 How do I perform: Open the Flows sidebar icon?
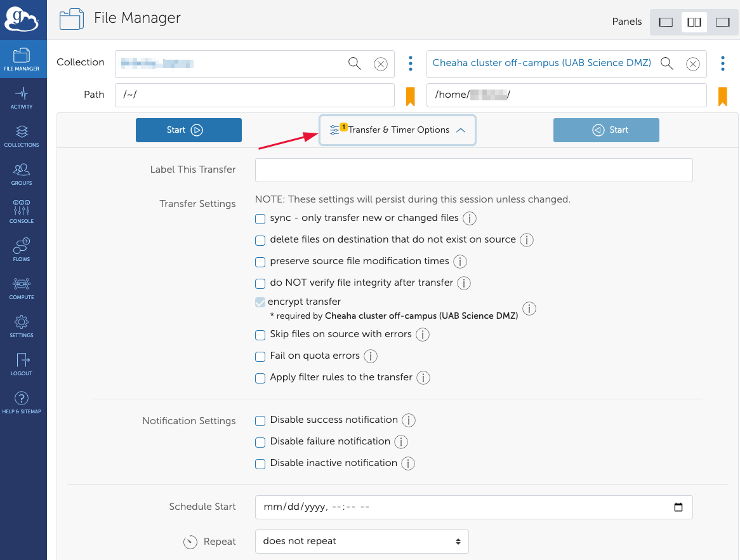(x=22, y=250)
